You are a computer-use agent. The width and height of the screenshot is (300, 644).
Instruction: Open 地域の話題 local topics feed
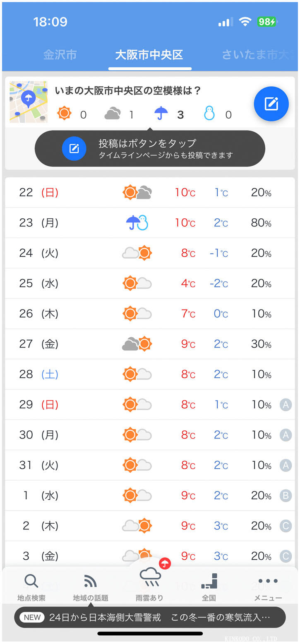(90, 587)
